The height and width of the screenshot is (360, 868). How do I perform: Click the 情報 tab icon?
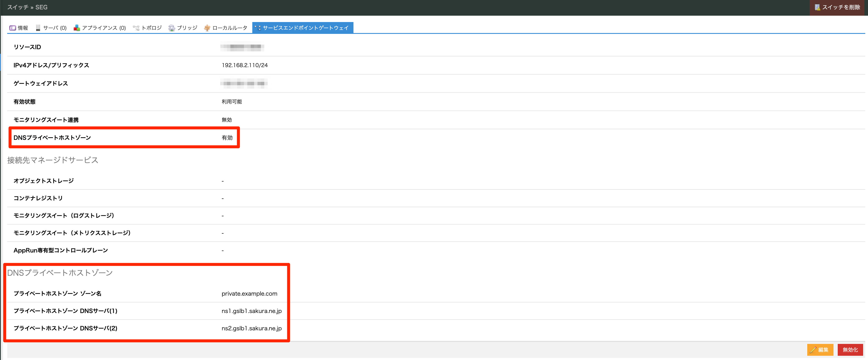[12, 28]
